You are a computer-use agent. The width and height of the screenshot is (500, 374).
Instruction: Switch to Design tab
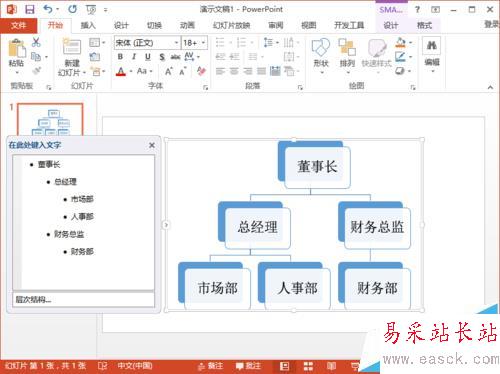pos(121,25)
